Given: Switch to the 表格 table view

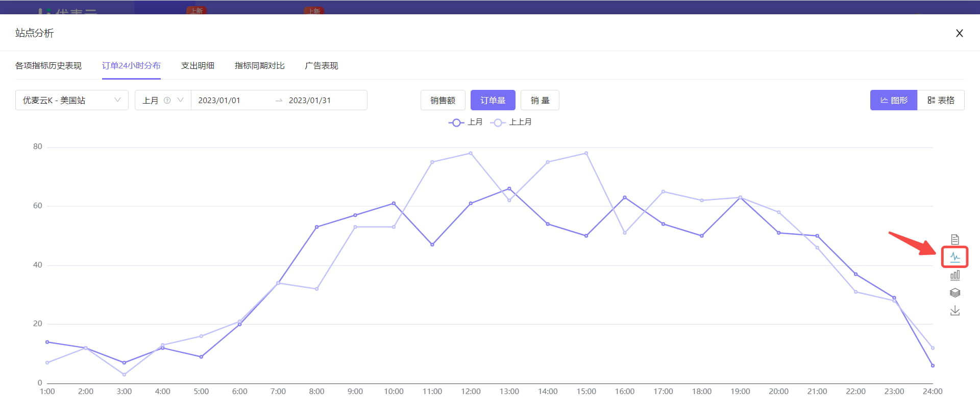Looking at the screenshot, I should point(941,101).
